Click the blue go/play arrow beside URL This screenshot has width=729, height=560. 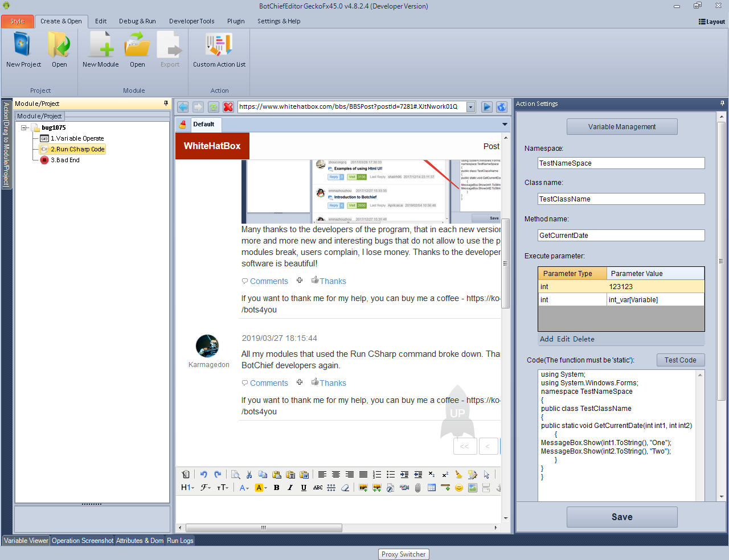coord(487,107)
